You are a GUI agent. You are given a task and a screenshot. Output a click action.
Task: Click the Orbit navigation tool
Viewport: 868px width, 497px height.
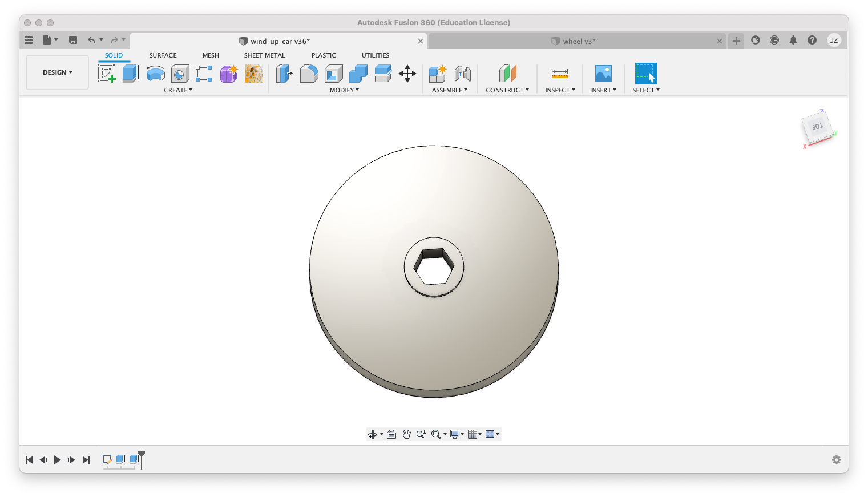pyautogui.click(x=373, y=434)
